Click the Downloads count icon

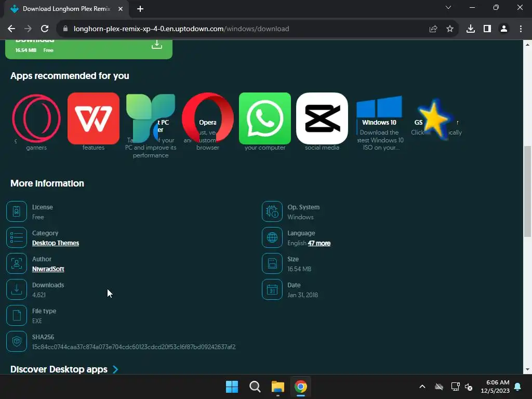(x=17, y=289)
